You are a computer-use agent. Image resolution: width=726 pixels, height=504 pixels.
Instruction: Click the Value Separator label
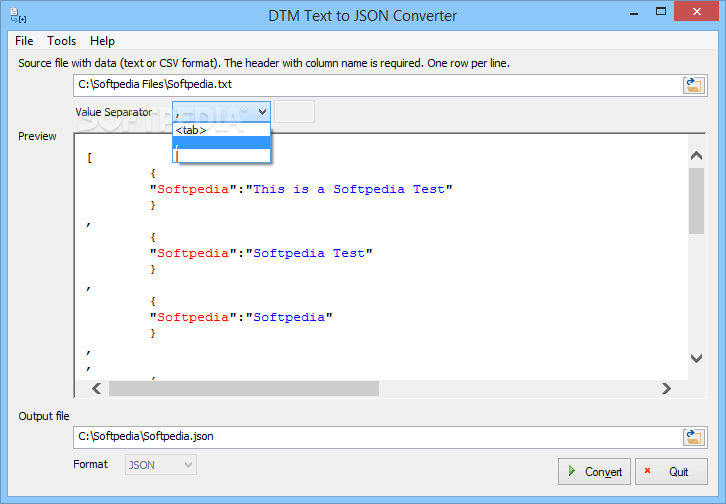coord(114,112)
